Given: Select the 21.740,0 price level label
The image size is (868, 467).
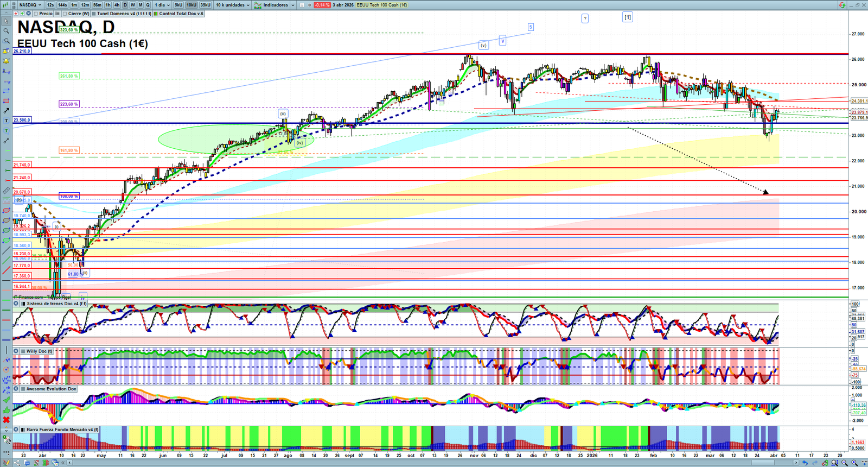Looking at the screenshot, I should 22,165.
